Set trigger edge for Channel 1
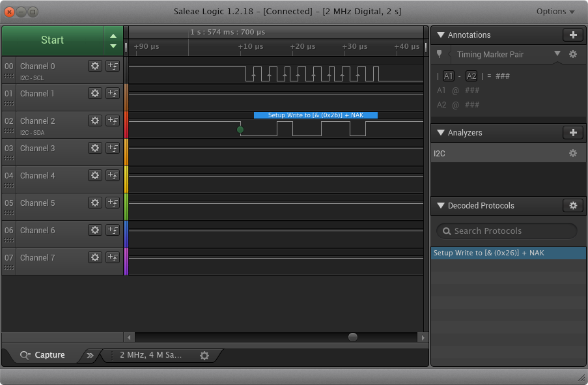Screen dimensions: 588x385 (x=113, y=93)
